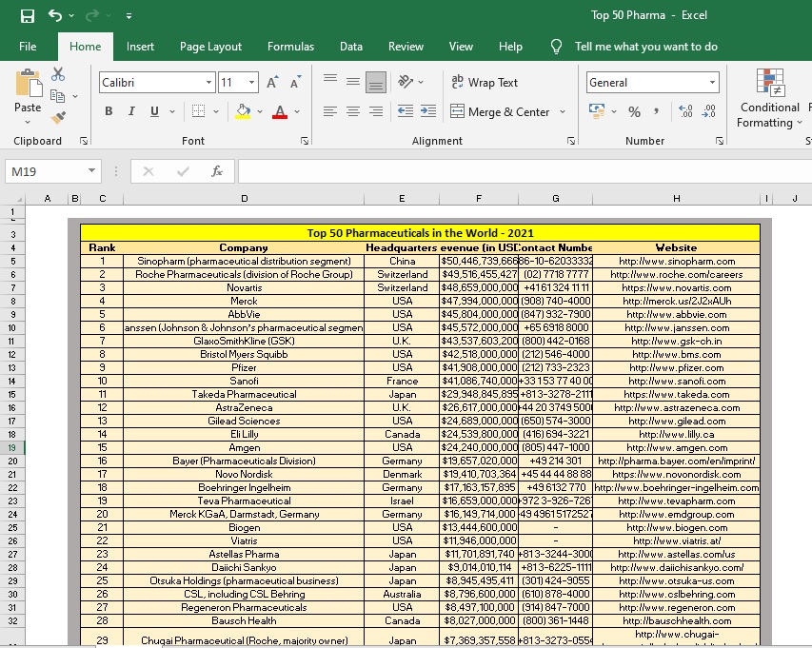Viewport: 812px width, 648px height.
Task: Switch to the Review tab
Action: (x=406, y=47)
